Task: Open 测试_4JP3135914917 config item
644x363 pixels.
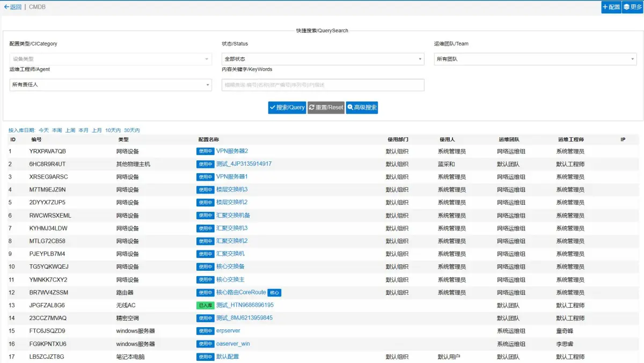Action: pyautogui.click(x=244, y=164)
